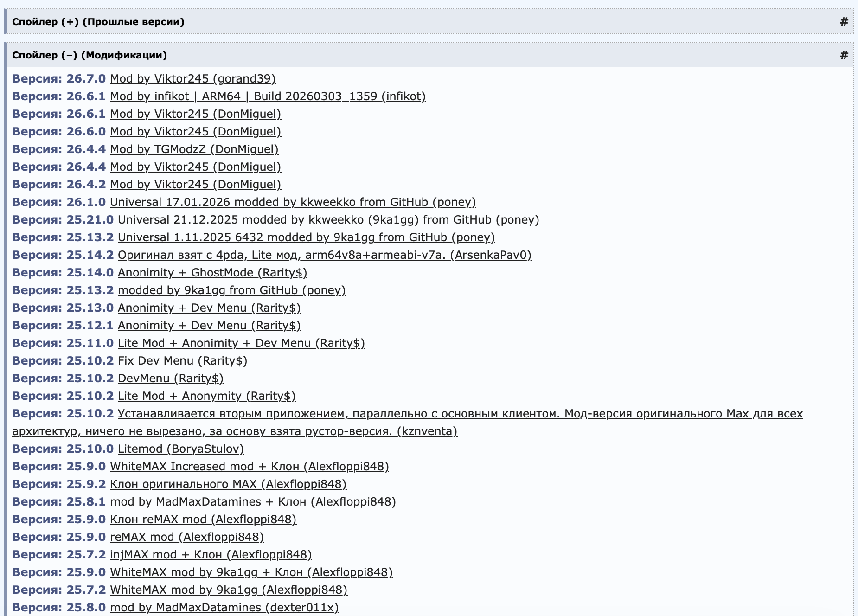The image size is (858, 616).
Task: Open Mod by infikot ARM64 build link
Action: (x=268, y=96)
